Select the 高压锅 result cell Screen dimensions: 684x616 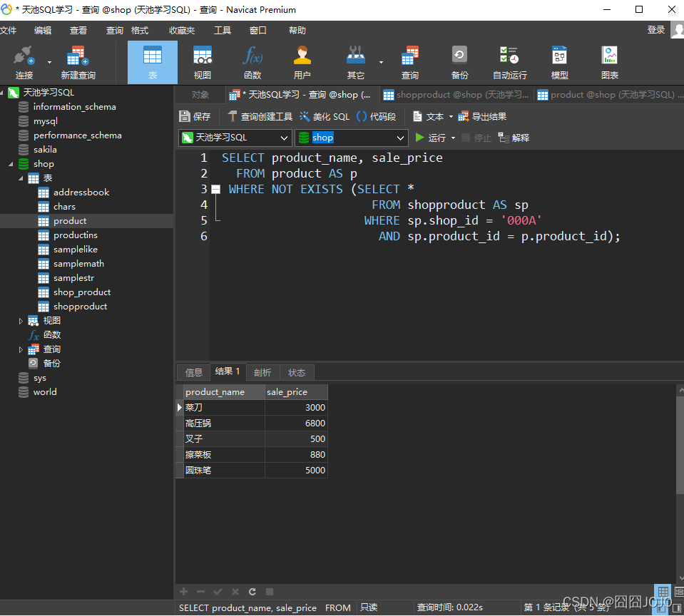pos(224,423)
